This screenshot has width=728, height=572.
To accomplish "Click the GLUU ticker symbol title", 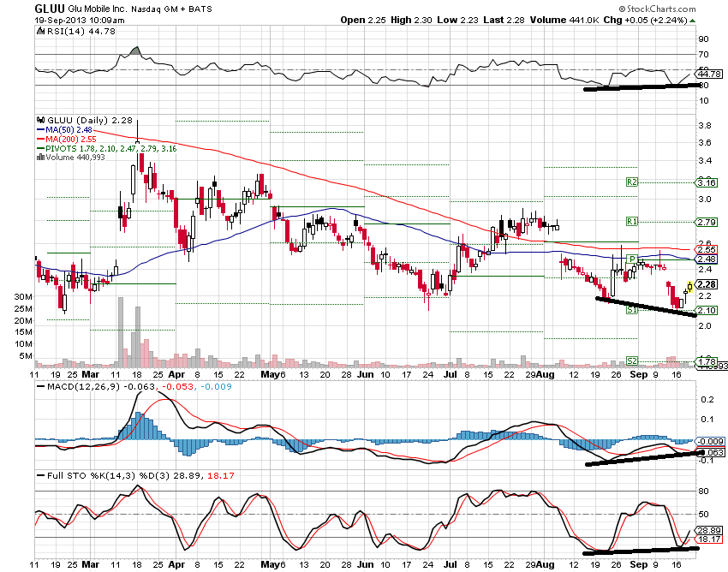I will pyautogui.click(x=51, y=9).
